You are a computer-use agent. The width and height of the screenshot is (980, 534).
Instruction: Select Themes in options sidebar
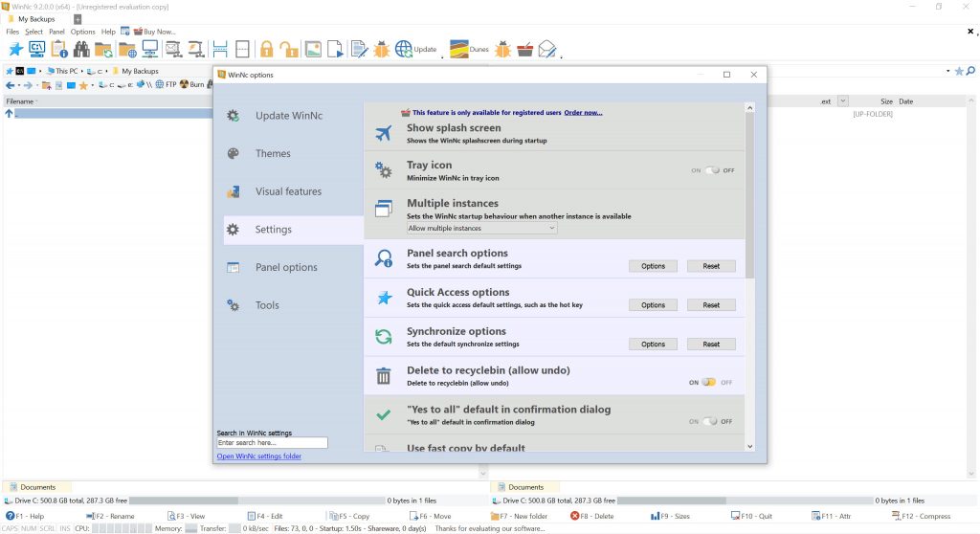coord(294,153)
